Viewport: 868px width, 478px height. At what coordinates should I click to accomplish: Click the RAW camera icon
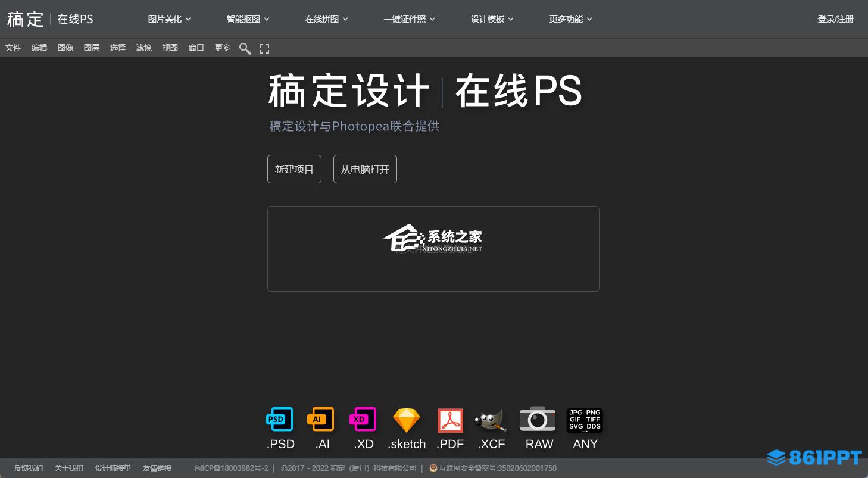538,419
